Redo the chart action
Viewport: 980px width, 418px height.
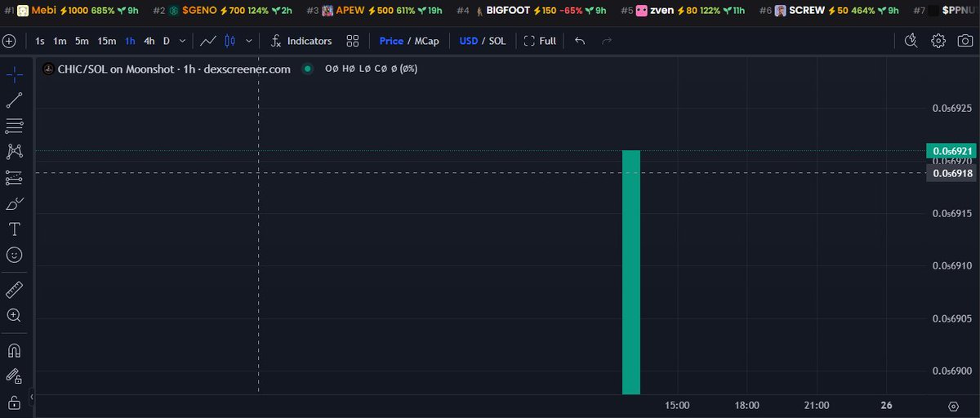click(607, 41)
